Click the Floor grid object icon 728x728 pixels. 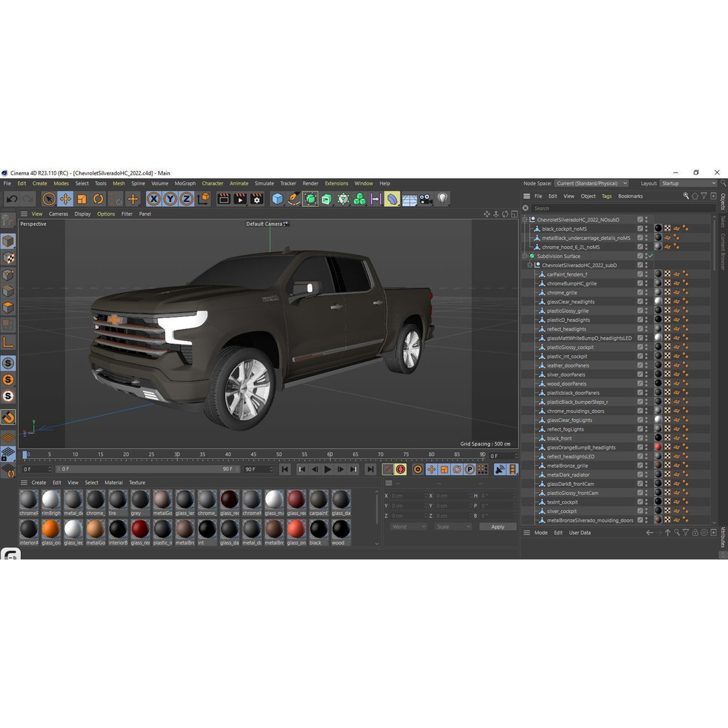(409, 200)
